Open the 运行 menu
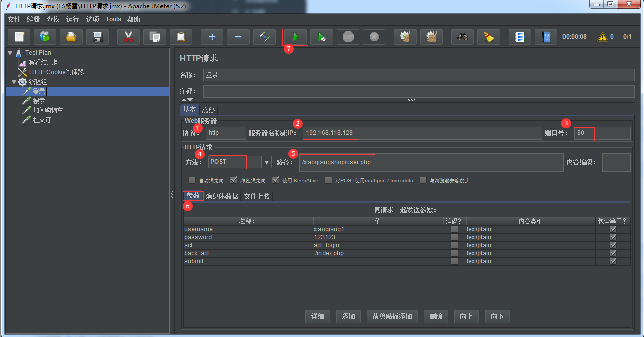Image resolution: width=644 pixels, height=337 pixels. (72, 19)
